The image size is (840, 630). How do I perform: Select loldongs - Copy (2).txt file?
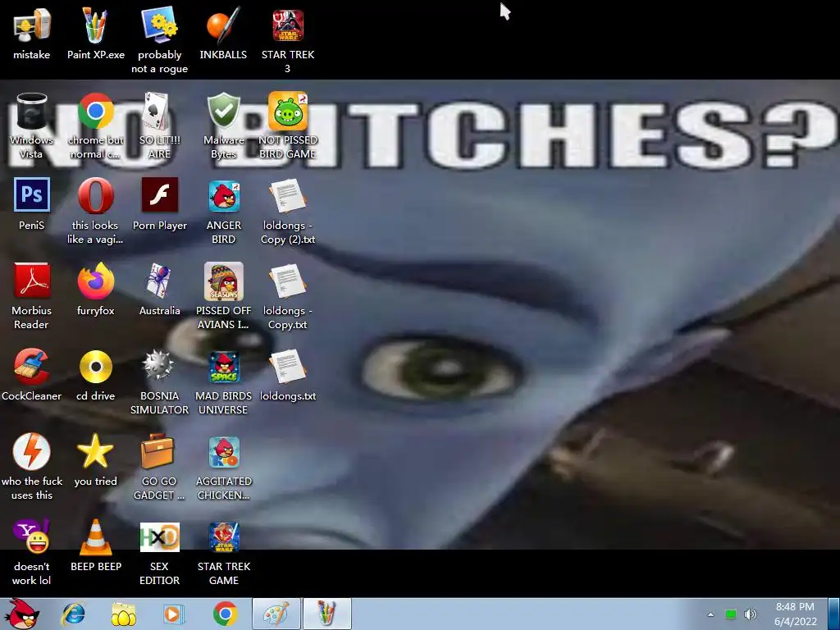point(288,195)
